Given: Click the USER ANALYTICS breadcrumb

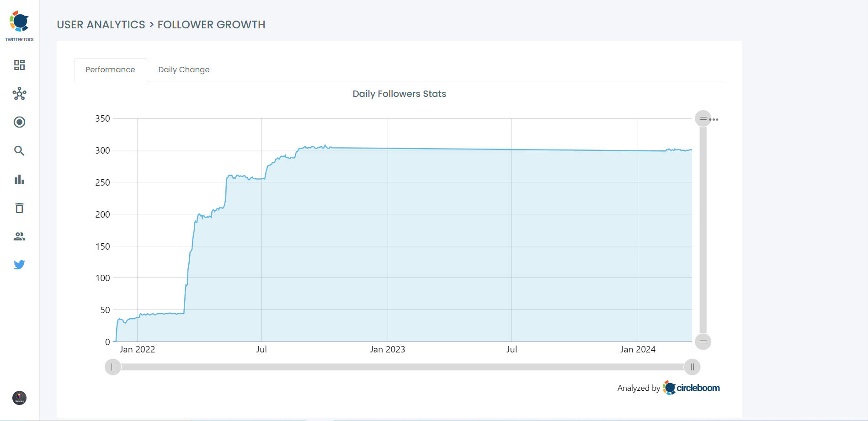Looking at the screenshot, I should (x=101, y=25).
